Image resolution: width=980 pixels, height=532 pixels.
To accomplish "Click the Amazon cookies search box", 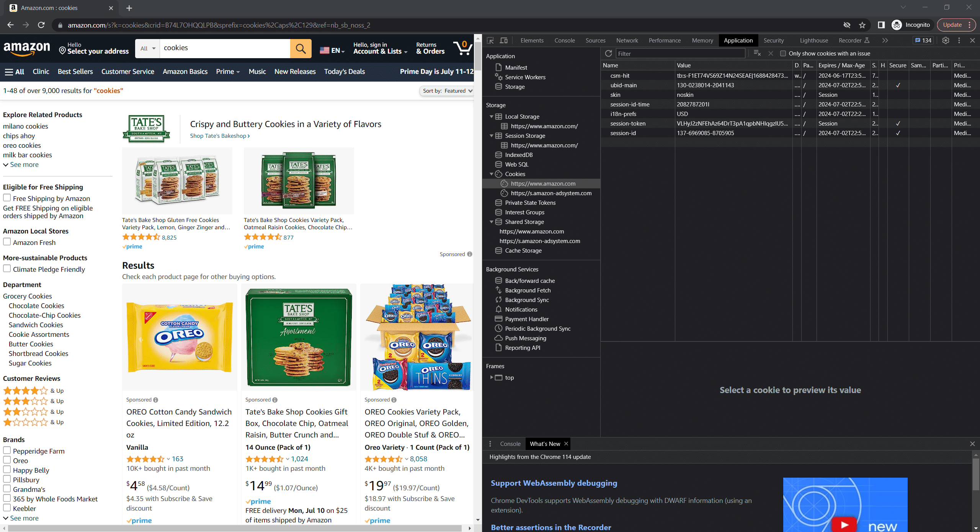I will (x=225, y=49).
